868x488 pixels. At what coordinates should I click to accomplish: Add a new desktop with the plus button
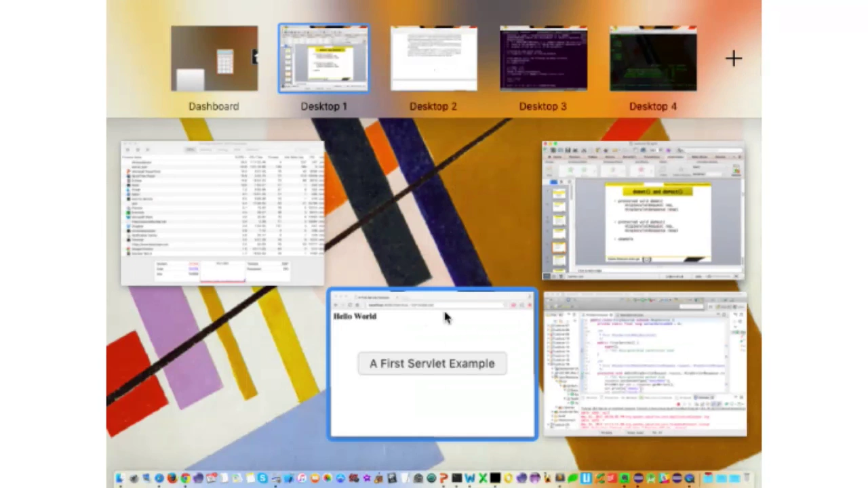tap(734, 58)
